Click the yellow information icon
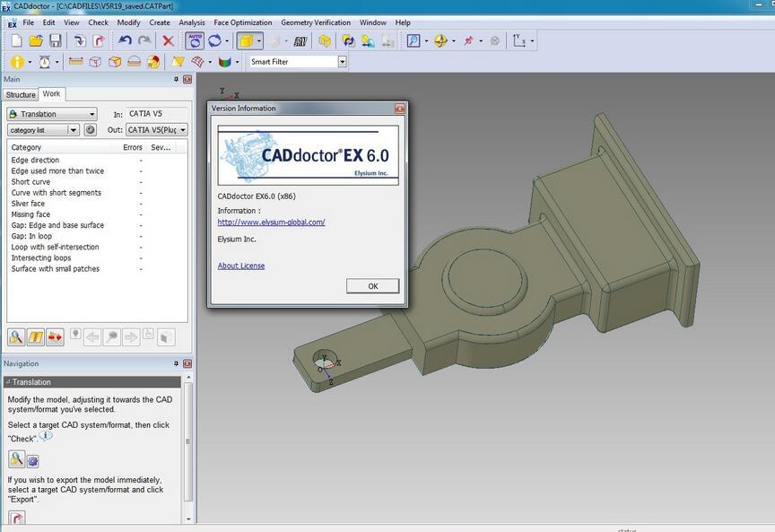 point(17,62)
